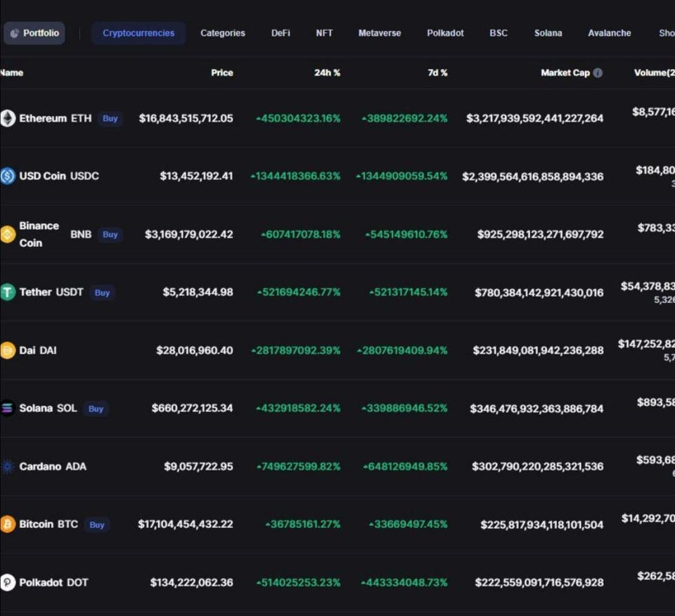
Task: Click the Dai logo icon
Action: click(x=7, y=350)
